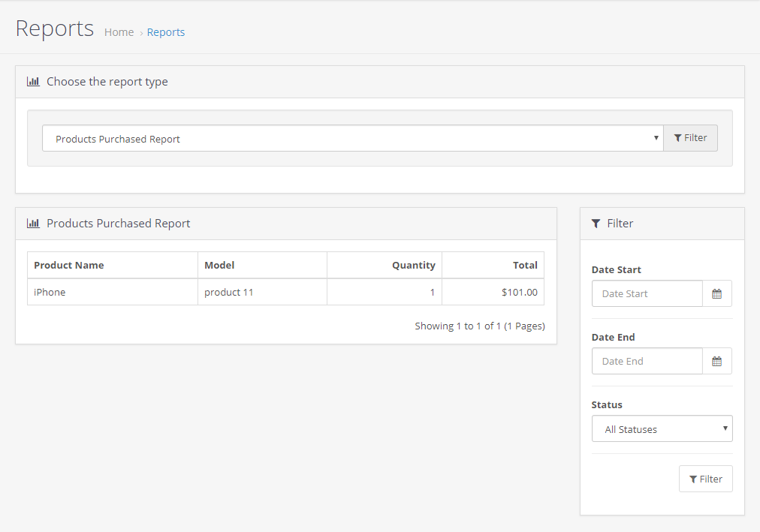The image size is (760, 532).
Task: Click the Quantity column header
Action: (413, 265)
